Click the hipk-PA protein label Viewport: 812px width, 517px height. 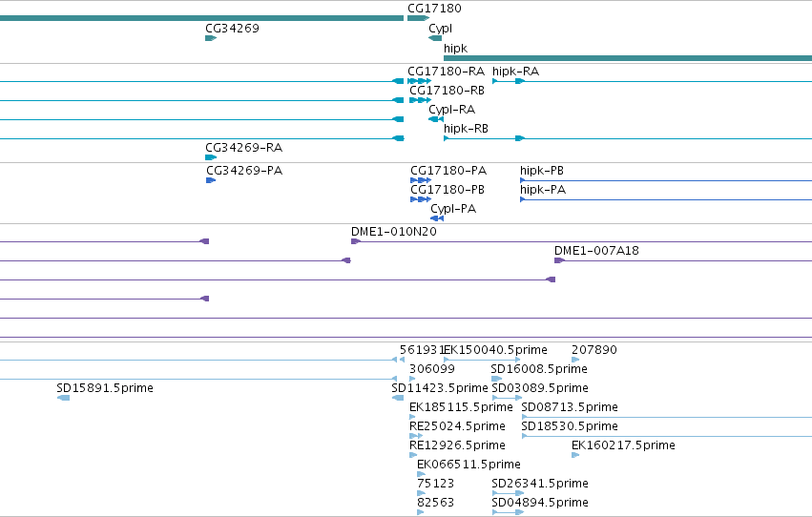[543, 190]
